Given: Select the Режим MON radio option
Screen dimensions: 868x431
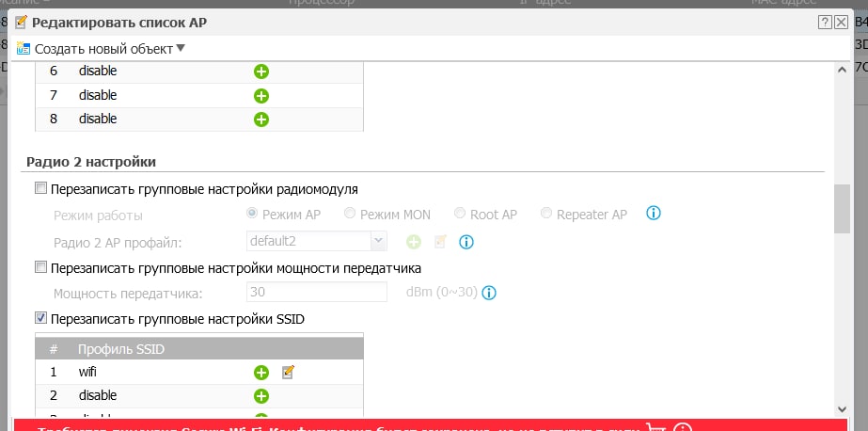Looking at the screenshot, I should (350, 215).
